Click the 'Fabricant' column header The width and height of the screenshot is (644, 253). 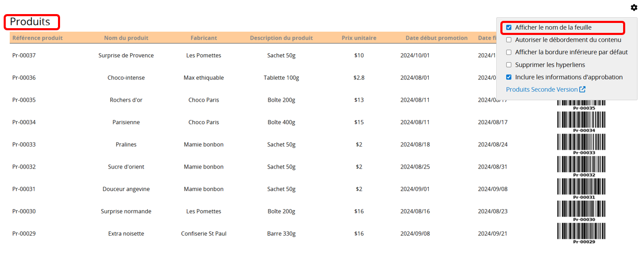click(x=204, y=38)
